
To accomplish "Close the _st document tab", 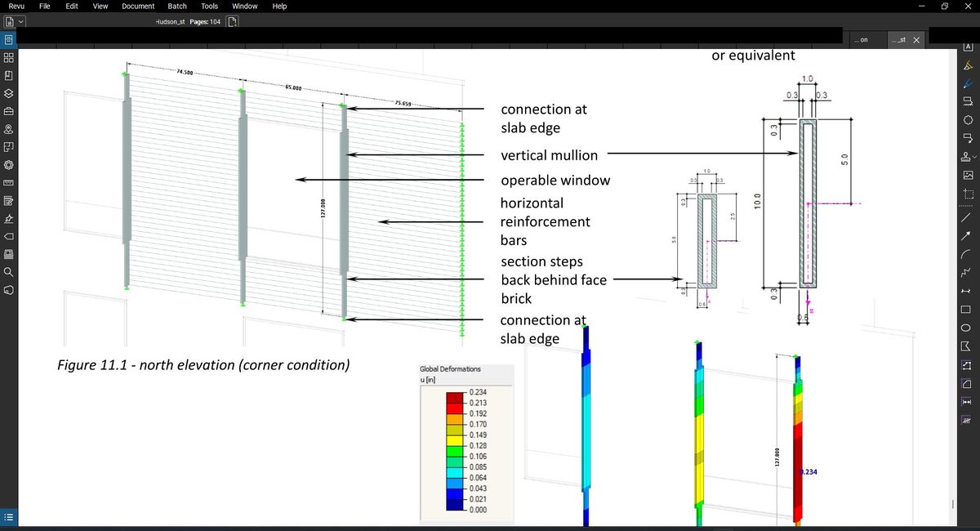I will 916,39.
